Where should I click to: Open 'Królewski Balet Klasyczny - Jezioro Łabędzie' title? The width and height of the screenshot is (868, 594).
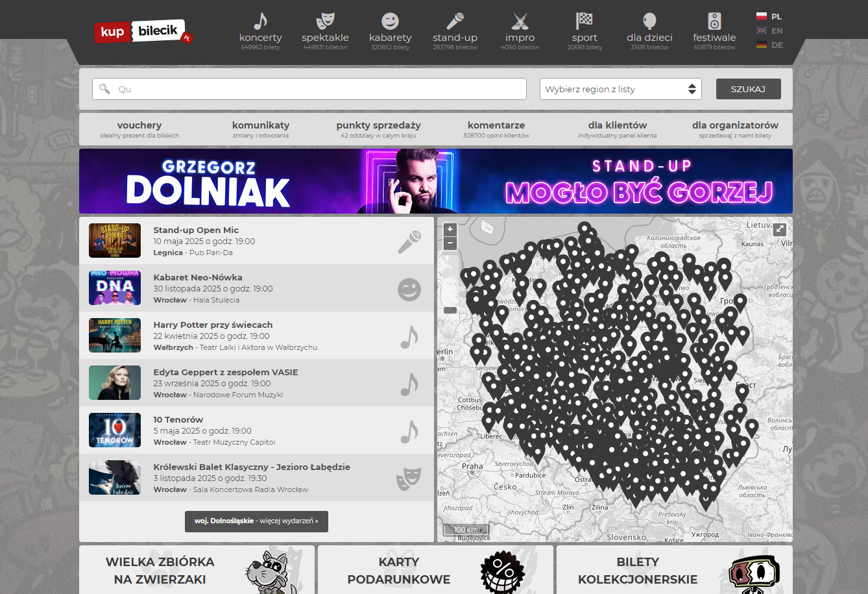click(252, 467)
